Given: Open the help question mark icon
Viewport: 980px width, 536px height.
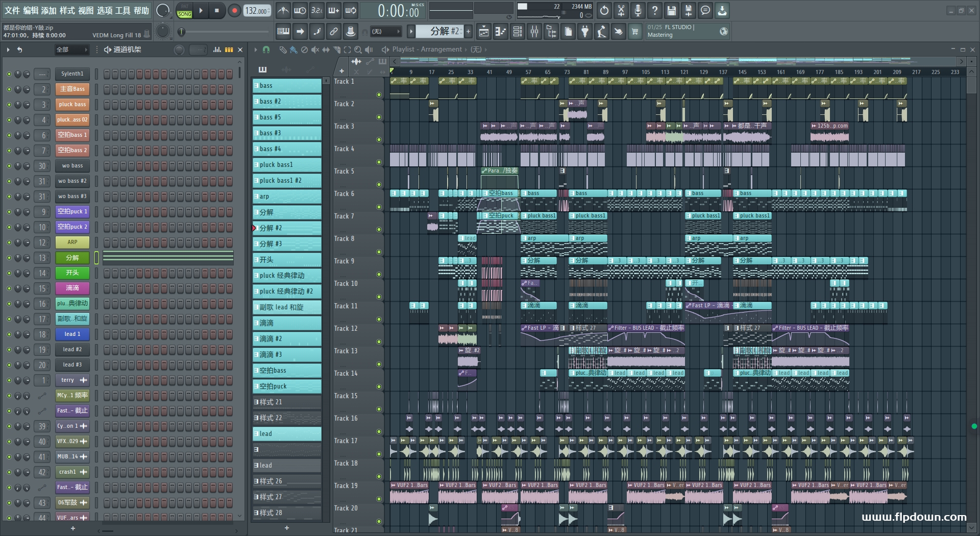Looking at the screenshot, I should pos(655,10).
